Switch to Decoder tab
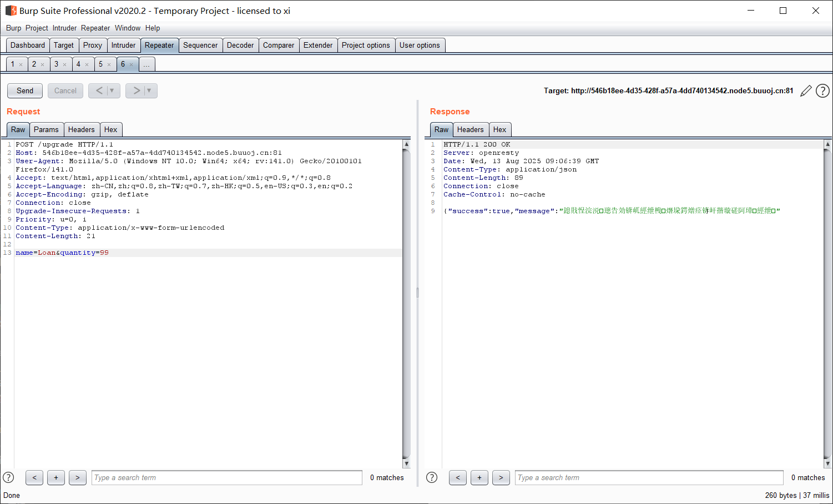The height and width of the screenshot is (504, 833). tap(240, 46)
